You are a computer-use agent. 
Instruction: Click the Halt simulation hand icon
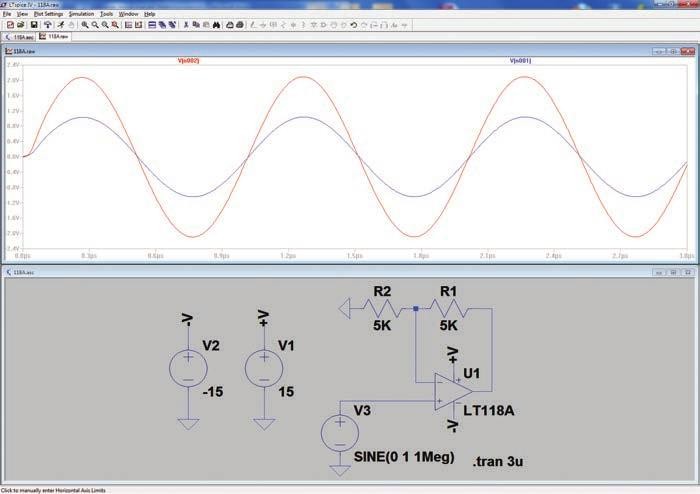[x=71, y=25]
